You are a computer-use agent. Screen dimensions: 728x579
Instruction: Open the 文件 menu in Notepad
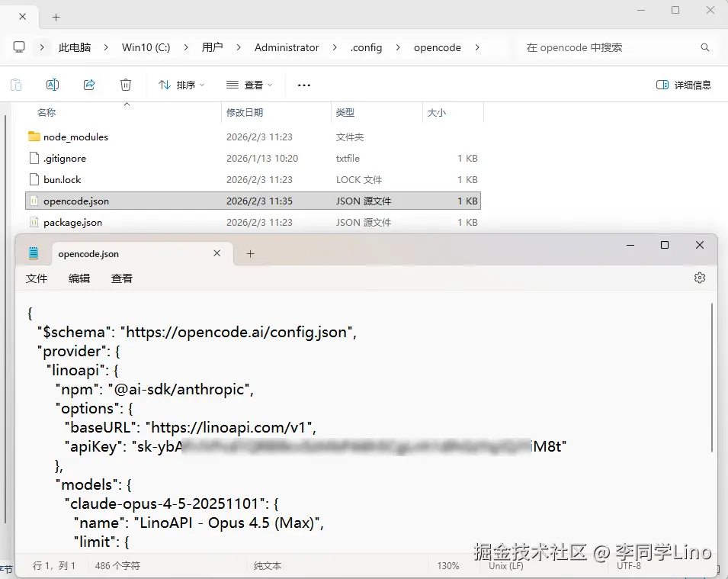pyautogui.click(x=37, y=278)
